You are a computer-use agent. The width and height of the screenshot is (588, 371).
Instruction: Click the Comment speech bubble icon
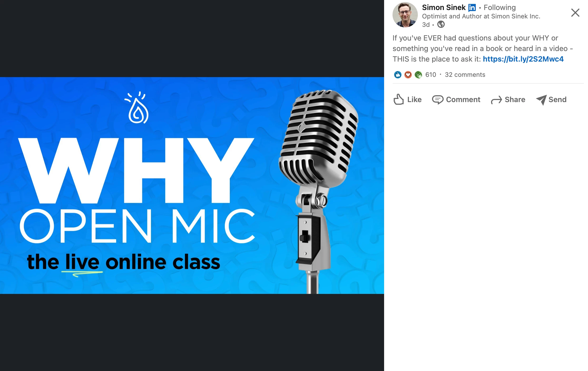[x=438, y=100]
